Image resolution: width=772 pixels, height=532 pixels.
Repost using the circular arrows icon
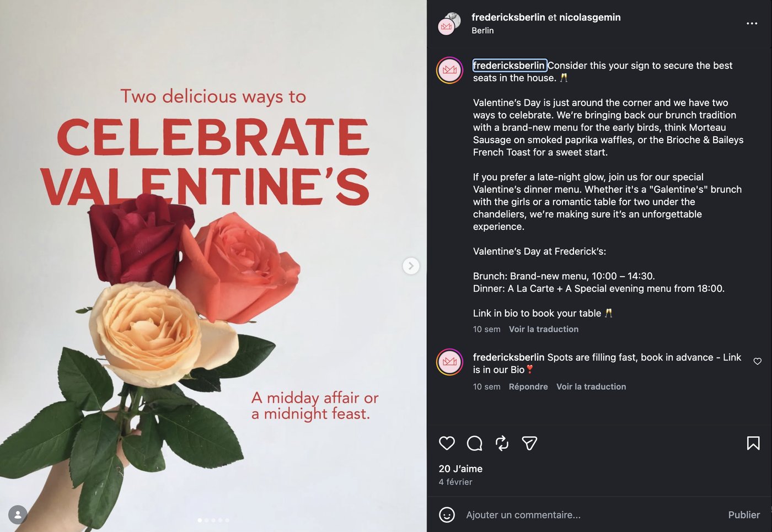502,443
